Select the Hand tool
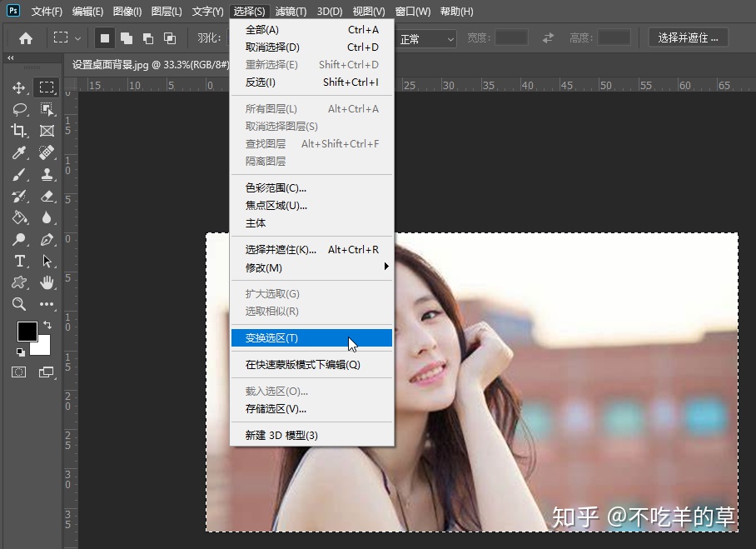The width and height of the screenshot is (756, 549). (47, 282)
